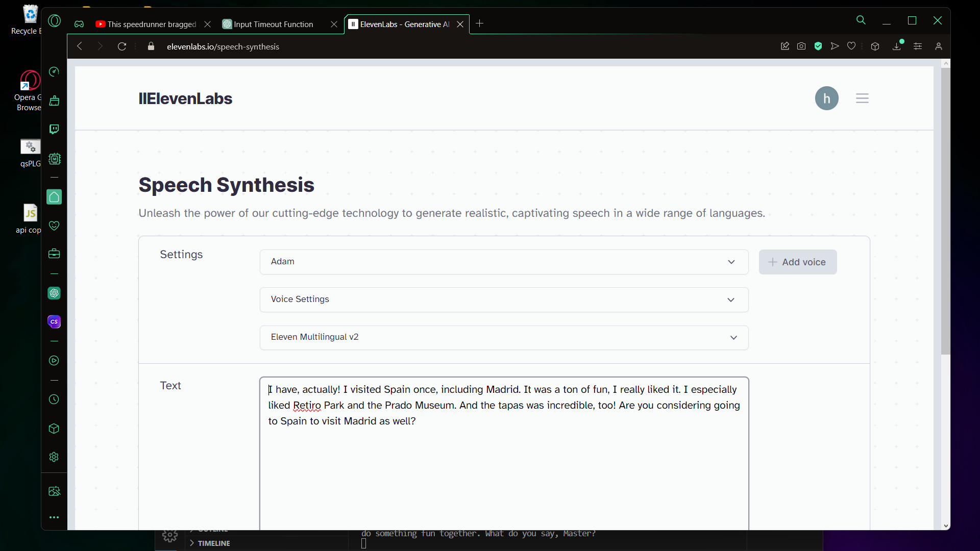Click inside the speech text area
980x551 pixels.
click(x=504, y=469)
